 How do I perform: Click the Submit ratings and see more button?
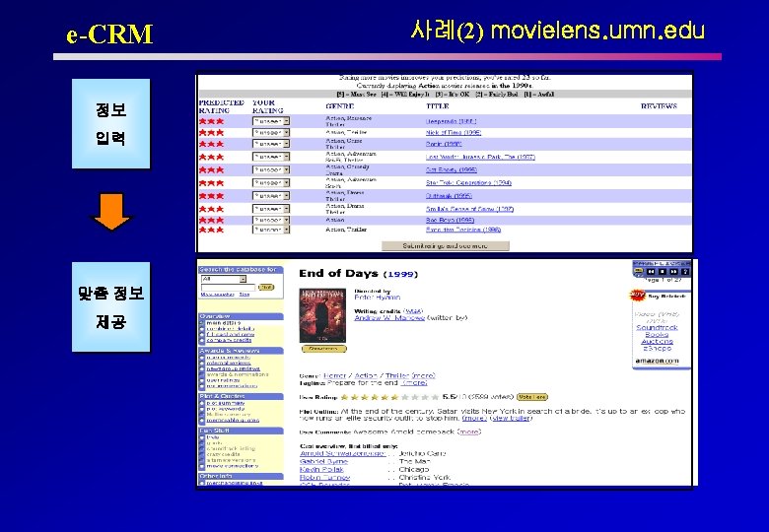446,246
